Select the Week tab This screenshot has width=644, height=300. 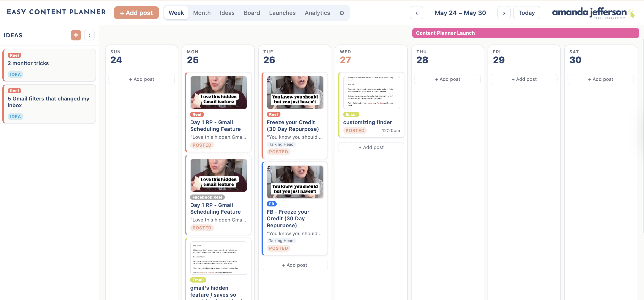click(x=176, y=13)
